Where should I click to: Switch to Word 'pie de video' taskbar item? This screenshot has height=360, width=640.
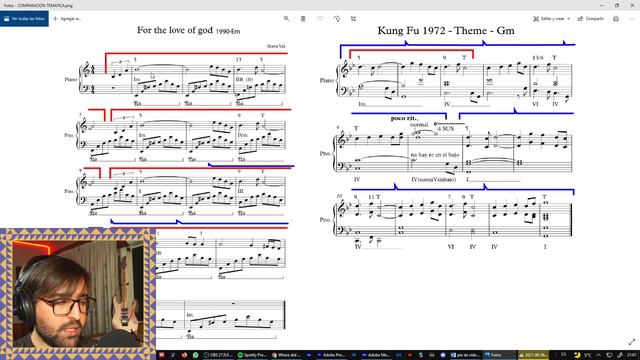[465, 355]
